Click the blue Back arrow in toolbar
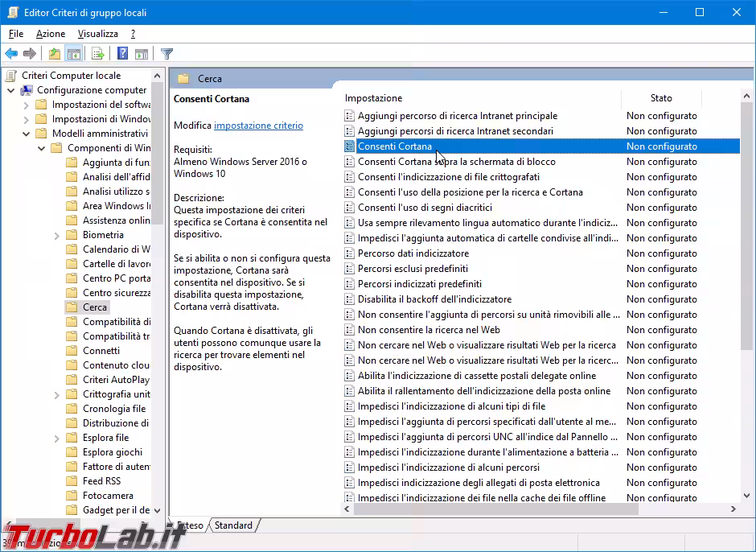This screenshot has height=552, width=756. point(11,54)
